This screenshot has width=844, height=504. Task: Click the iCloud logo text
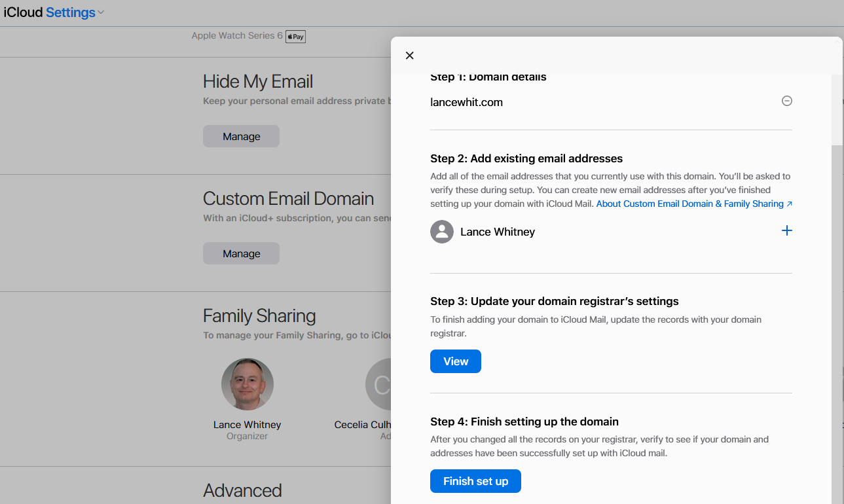click(x=23, y=12)
